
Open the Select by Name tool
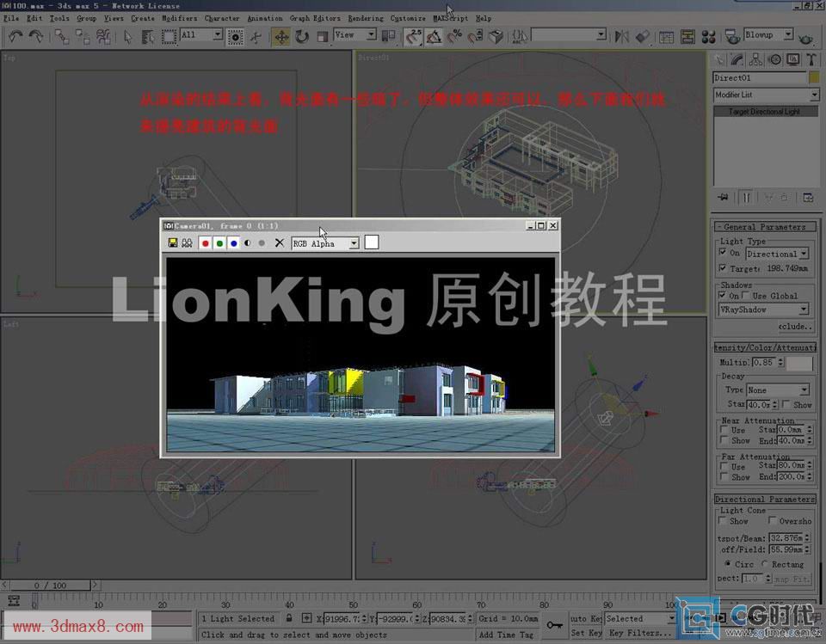point(148,36)
